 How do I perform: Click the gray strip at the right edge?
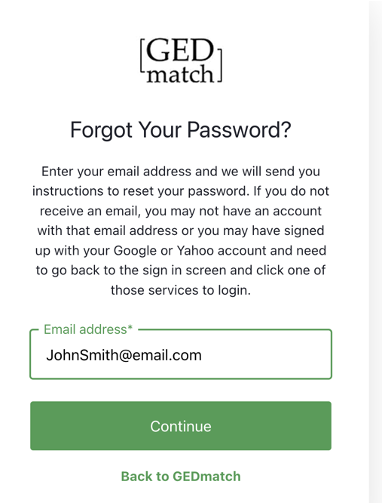(x=375, y=252)
